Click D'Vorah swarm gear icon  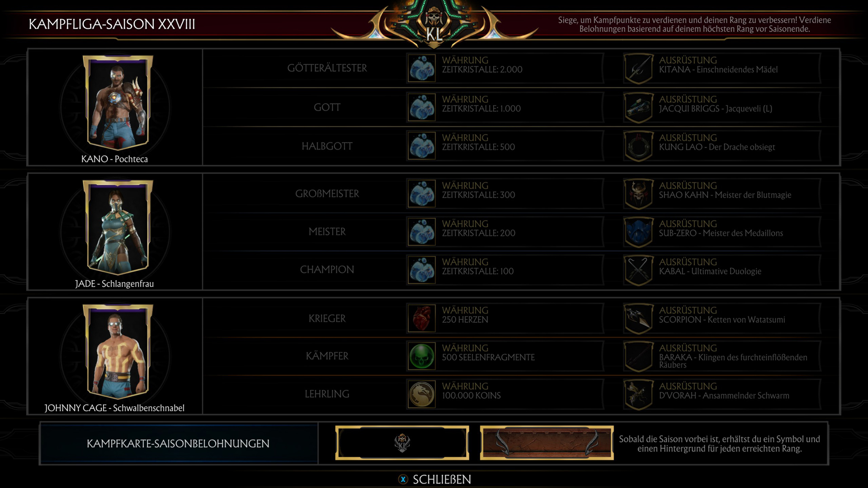click(x=638, y=394)
